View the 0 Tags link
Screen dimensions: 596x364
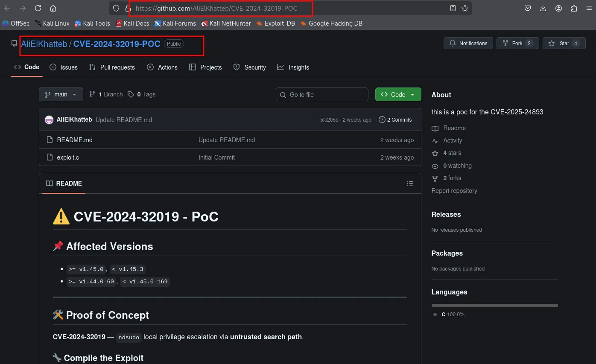[x=142, y=94]
